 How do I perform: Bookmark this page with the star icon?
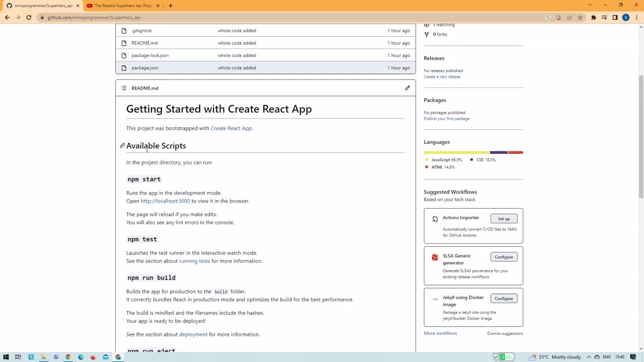[x=580, y=18]
